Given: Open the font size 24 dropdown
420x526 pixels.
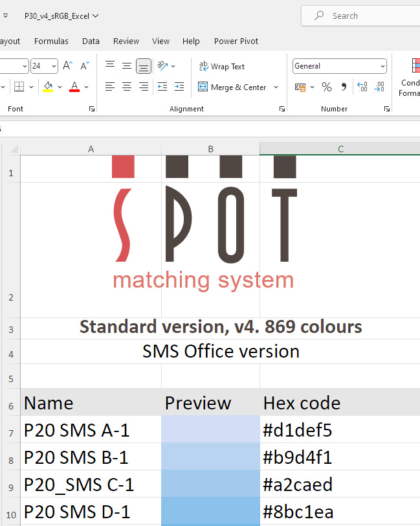Looking at the screenshot, I should 53,66.
